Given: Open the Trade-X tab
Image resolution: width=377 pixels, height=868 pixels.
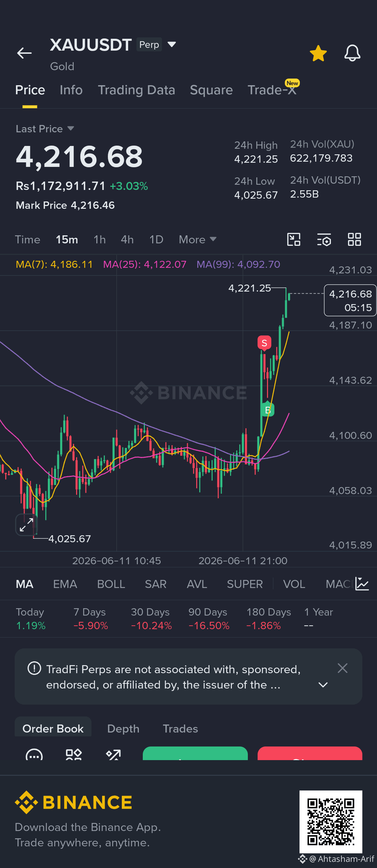Looking at the screenshot, I should (x=272, y=90).
